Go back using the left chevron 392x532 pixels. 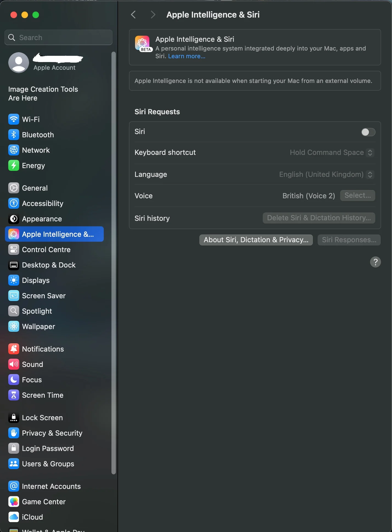point(133,15)
